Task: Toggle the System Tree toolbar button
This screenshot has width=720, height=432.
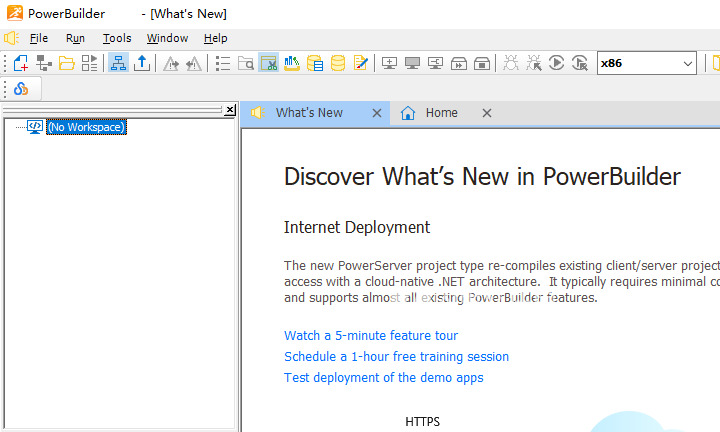Action: click(118, 63)
